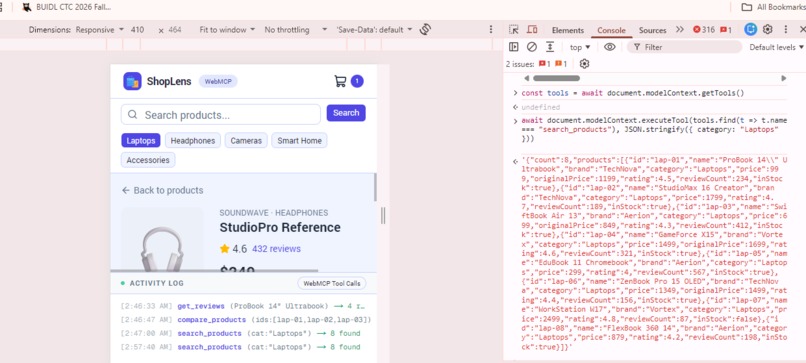Click the ShopLens logo icon
The image size is (806, 363).
click(132, 81)
